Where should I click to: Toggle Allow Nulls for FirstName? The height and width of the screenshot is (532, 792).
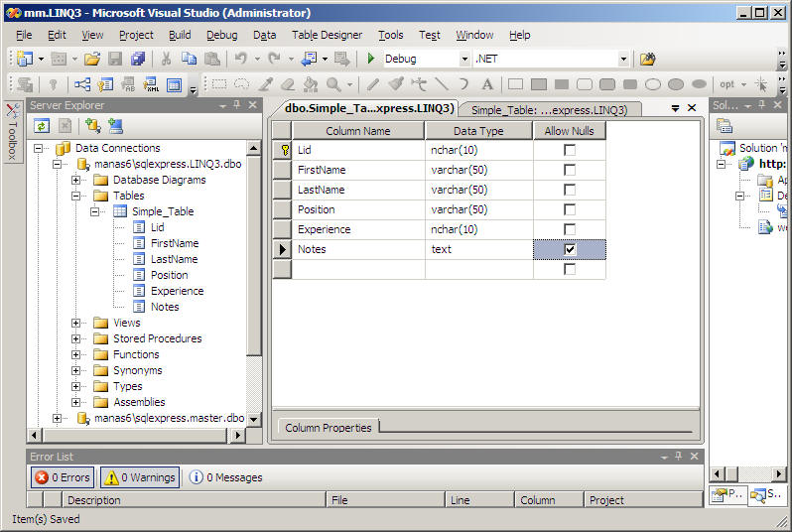[x=570, y=170]
